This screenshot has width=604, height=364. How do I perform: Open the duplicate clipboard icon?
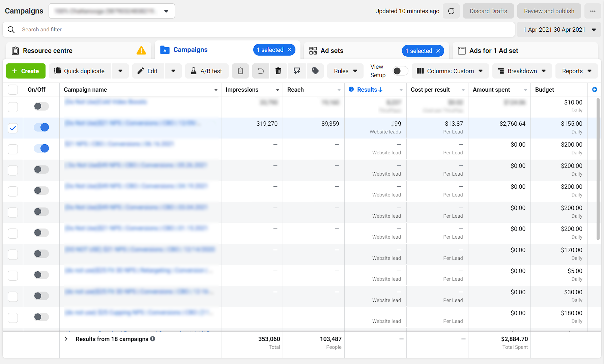click(240, 71)
